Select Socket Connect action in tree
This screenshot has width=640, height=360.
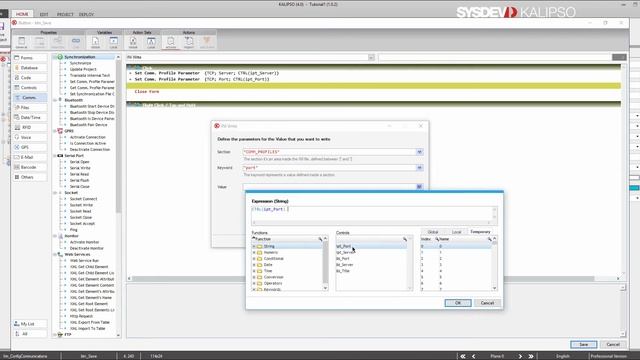[x=83, y=199]
